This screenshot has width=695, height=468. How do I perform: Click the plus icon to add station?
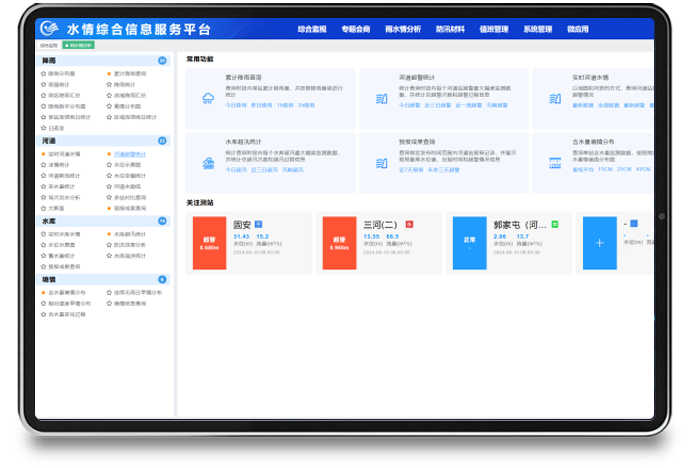[x=600, y=243]
